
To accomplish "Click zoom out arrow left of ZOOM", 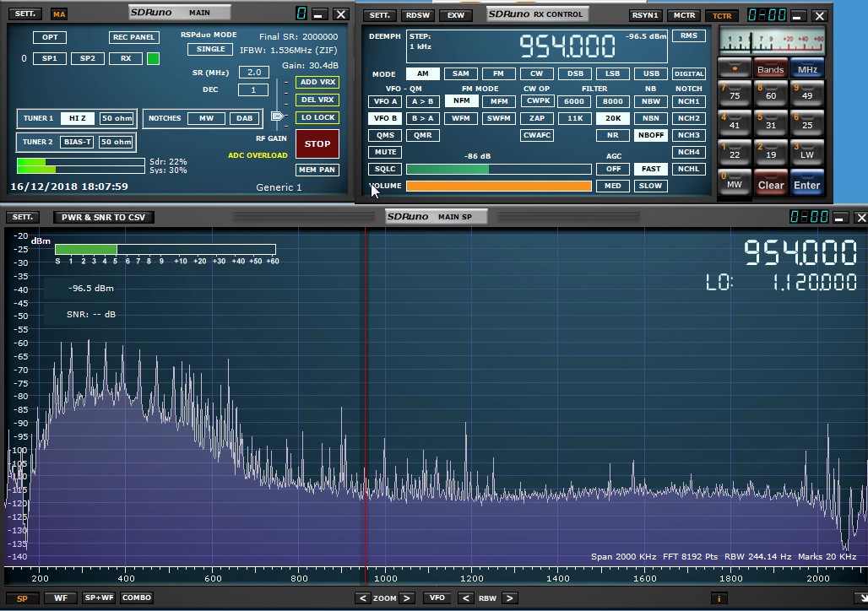I will pyautogui.click(x=362, y=597).
